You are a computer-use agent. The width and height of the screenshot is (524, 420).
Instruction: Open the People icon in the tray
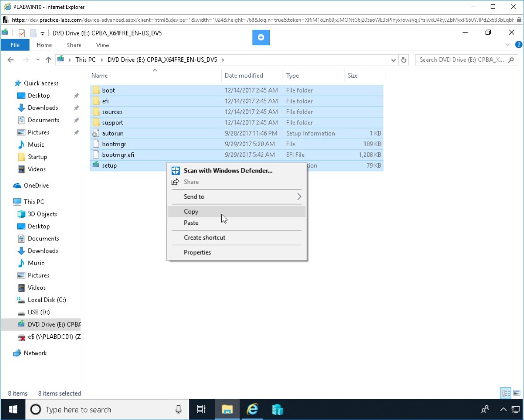click(x=485, y=409)
